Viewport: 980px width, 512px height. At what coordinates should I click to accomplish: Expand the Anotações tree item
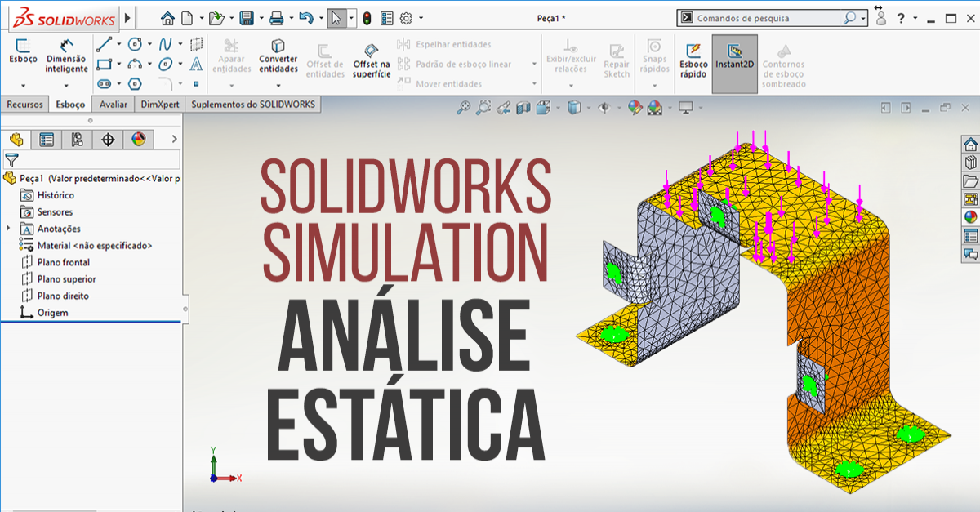tap(8, 229)
